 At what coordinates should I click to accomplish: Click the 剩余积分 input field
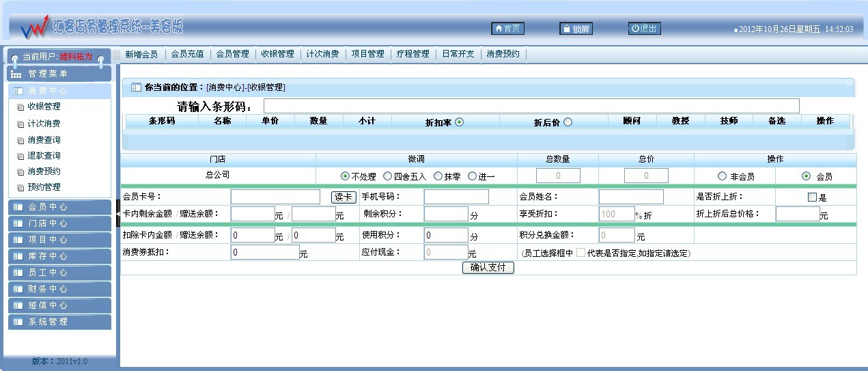coord(446,214)
